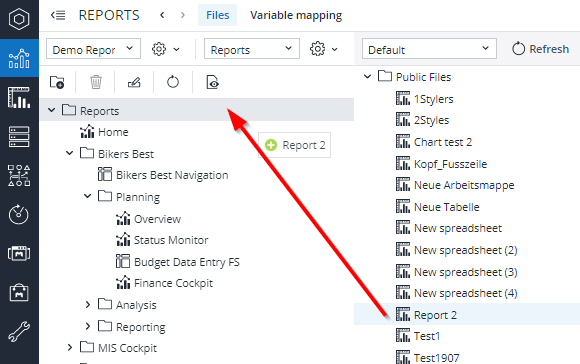Expand the MIS Cockpit folder
Viewport: 580px width, 364px height.
[70, 347]
